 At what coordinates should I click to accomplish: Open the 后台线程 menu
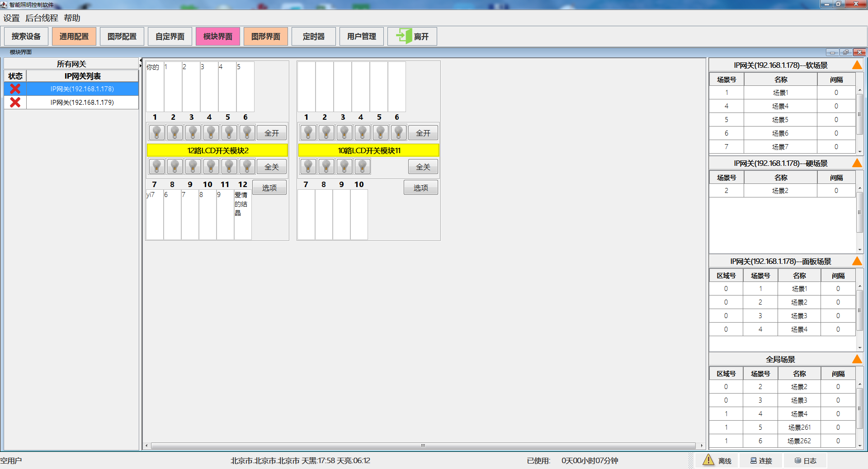point(42,18)
